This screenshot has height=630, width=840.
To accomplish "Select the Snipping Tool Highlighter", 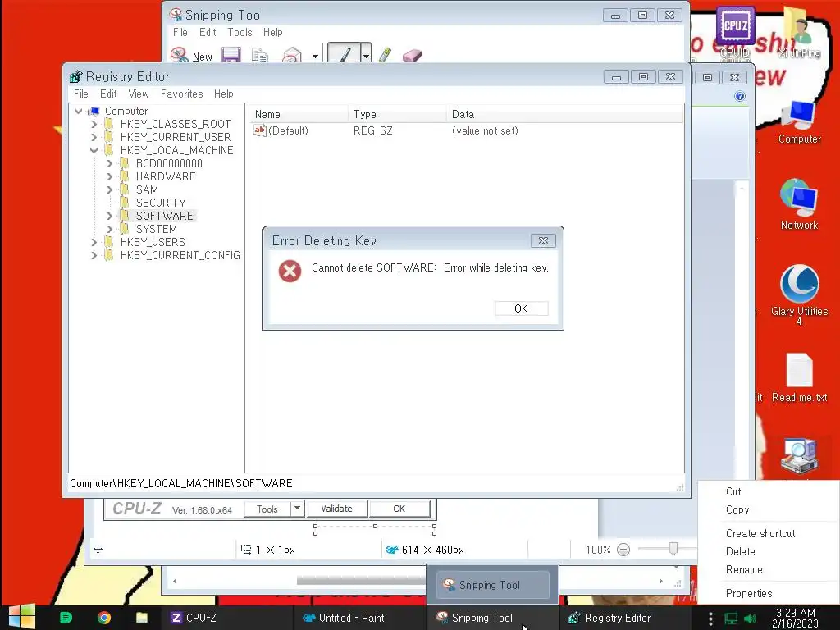I will [386, 55].
